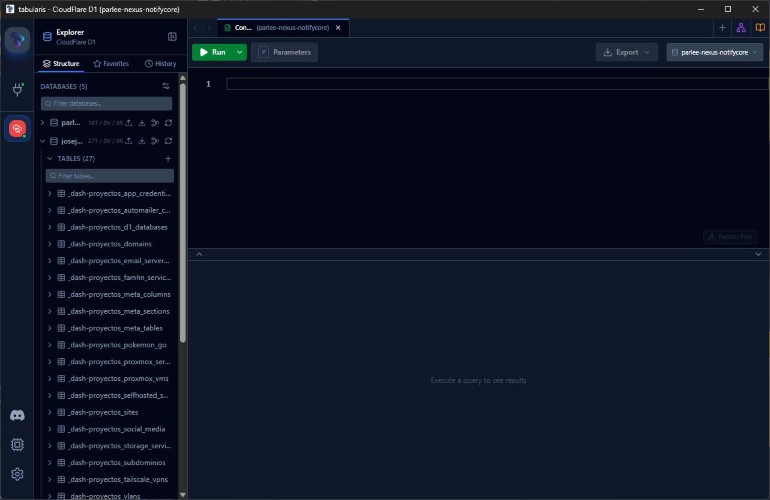The image size is (770, 500).
Task: Open the Run options dropdown arrow
Action: [x=240, y=52]
